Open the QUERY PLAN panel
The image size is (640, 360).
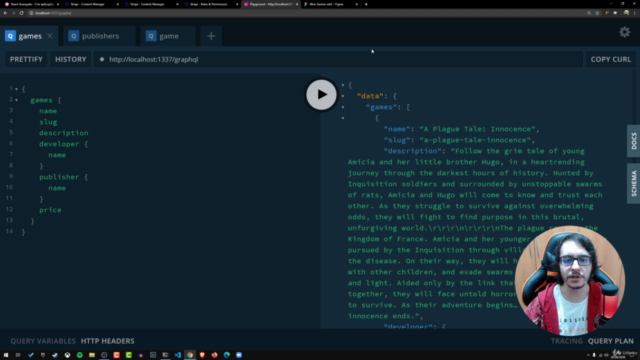[x=611, y=341]
